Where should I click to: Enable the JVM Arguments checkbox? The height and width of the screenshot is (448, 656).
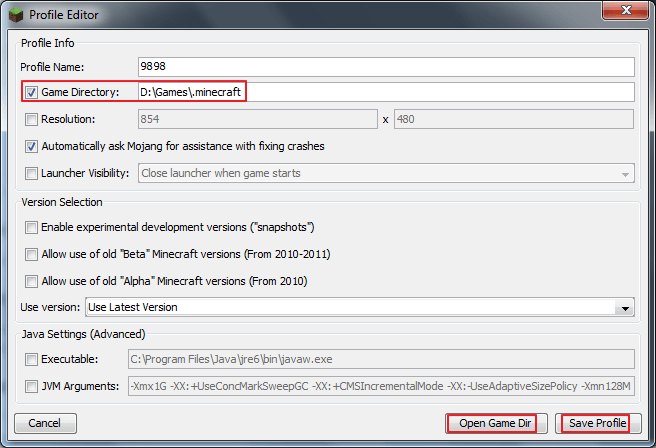32,386
